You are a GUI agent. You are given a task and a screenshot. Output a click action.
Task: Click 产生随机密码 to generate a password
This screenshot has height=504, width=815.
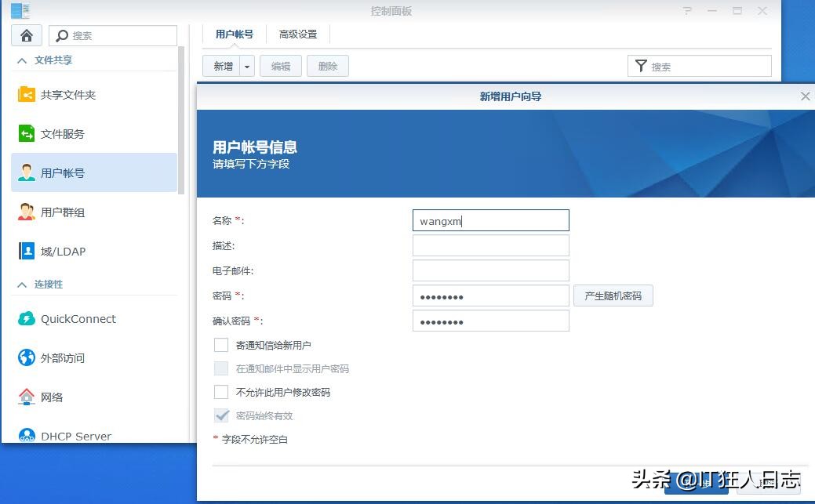point(613,296)
